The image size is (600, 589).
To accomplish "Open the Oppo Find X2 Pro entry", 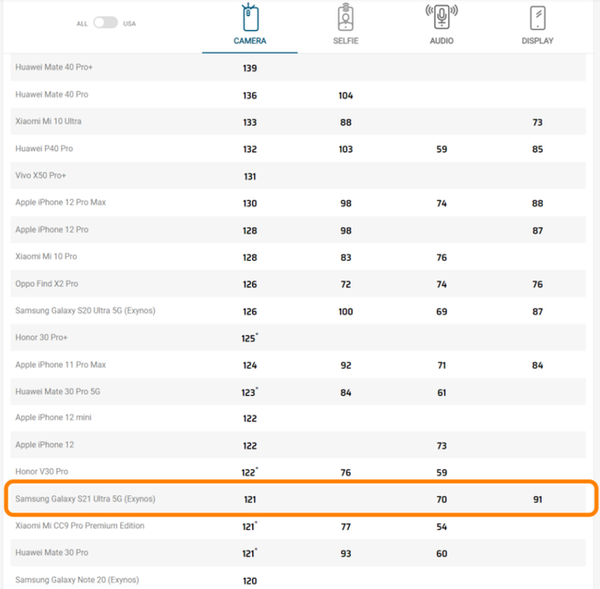I will [x=47, y=284].
